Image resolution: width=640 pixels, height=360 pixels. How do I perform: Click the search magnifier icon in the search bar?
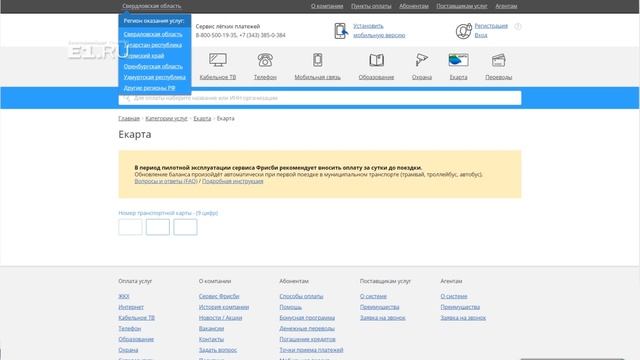pyautogui.click(x=127, y=98)
